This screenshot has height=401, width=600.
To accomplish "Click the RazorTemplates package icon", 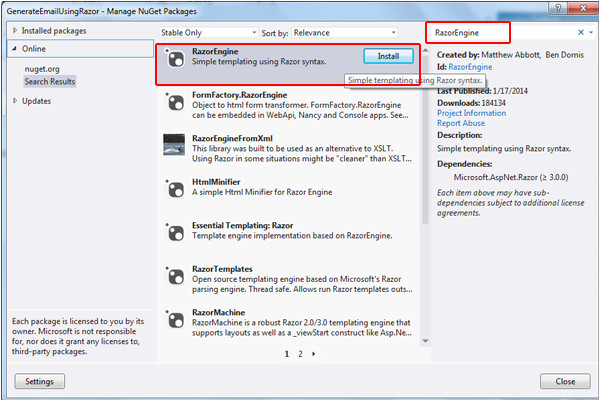I will point(175,277).
